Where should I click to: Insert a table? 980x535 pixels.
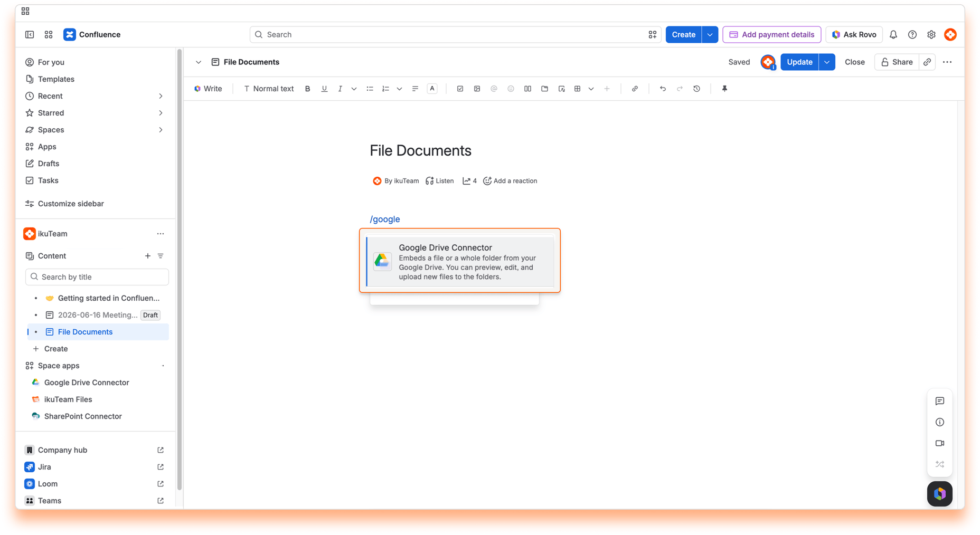pyautogui.click(x=577, y=89)
